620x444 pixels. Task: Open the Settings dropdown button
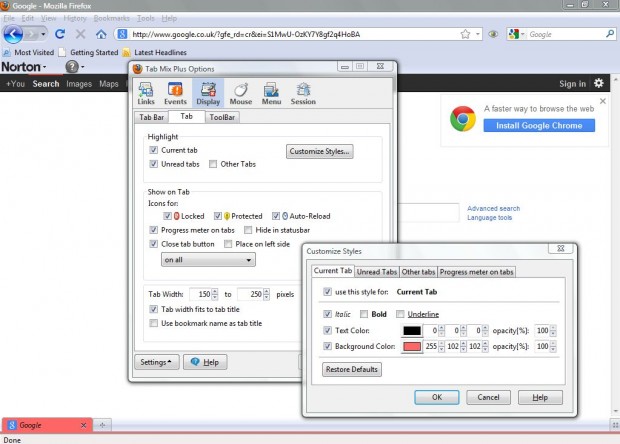click(157, 362)
